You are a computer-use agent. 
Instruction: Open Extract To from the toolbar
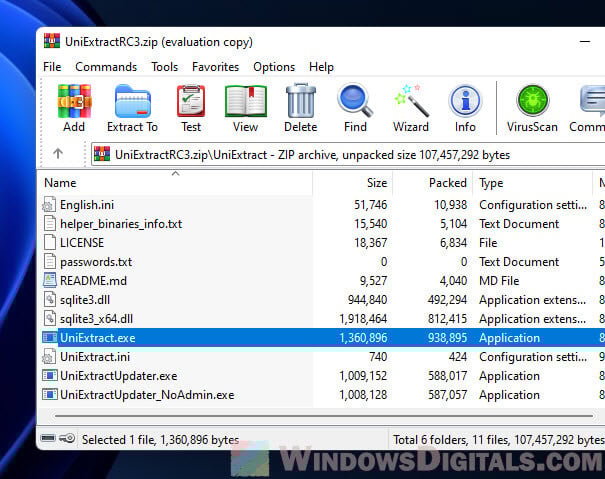(132, 101)
